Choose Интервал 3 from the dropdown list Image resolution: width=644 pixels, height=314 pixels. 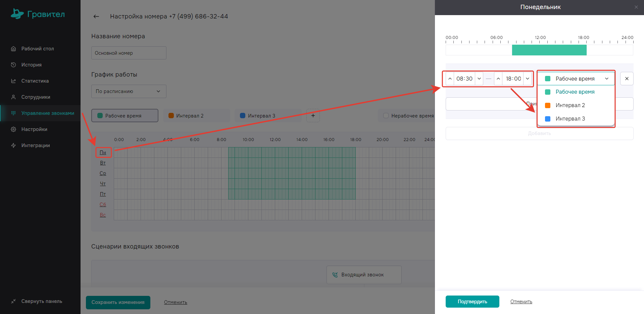click(x=570, y=119)
